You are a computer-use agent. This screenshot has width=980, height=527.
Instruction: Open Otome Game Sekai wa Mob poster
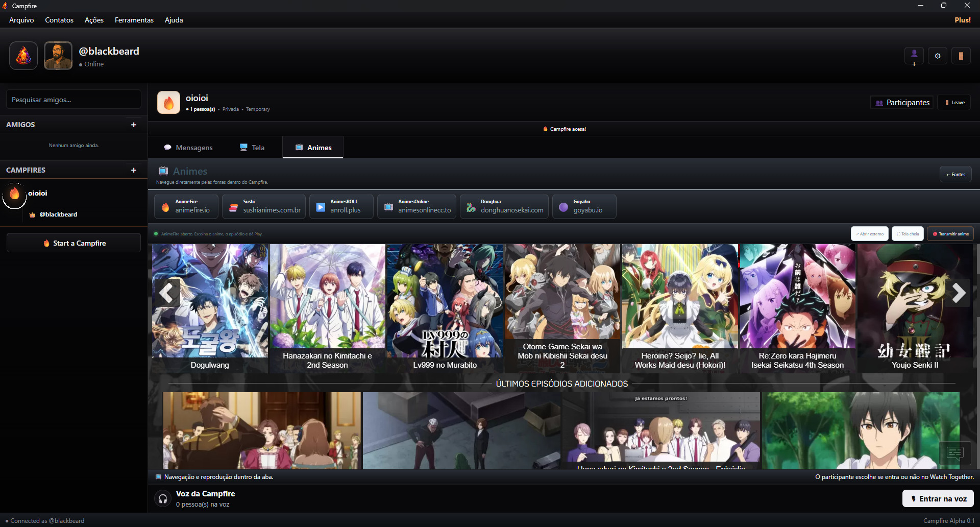[x=562, y=308]
